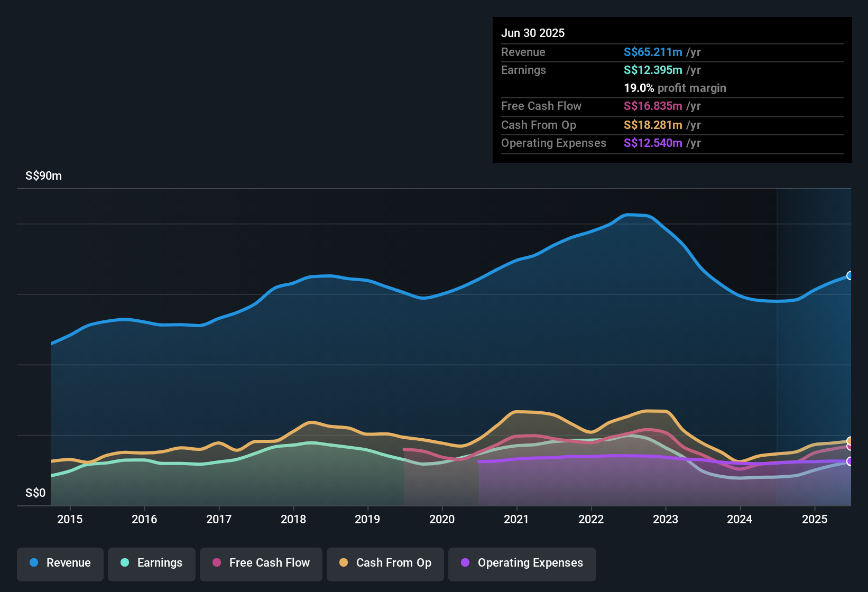
Task: Click the purple Operating Expenses legend dot
Action: (465, 563)
